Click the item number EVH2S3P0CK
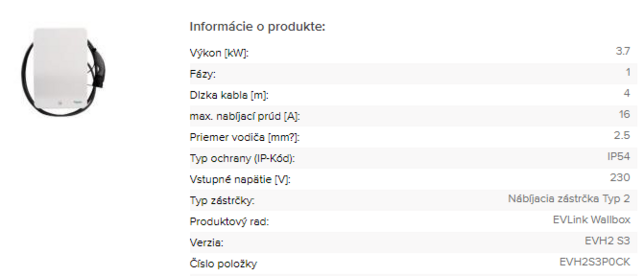Image resolution: width=644 pixels, height=276 pixels. pyautogui.click(x=595, y=262)
